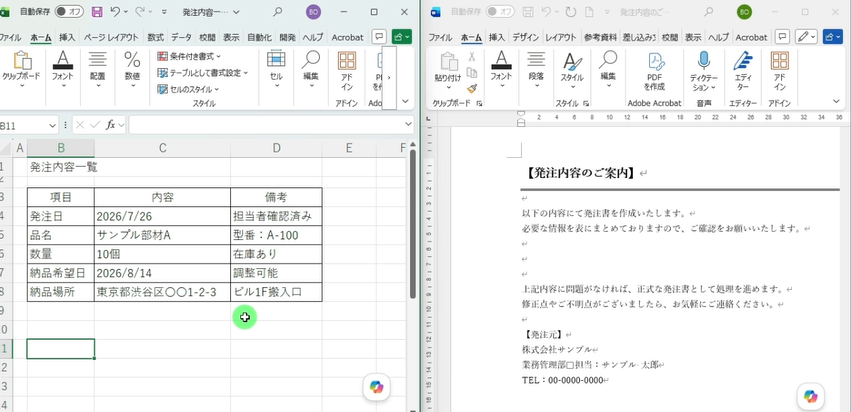The width and height of the screenshot is (851, 412).
Task: Click アドイン button in Word ribbon
Action: coord(780,71)
